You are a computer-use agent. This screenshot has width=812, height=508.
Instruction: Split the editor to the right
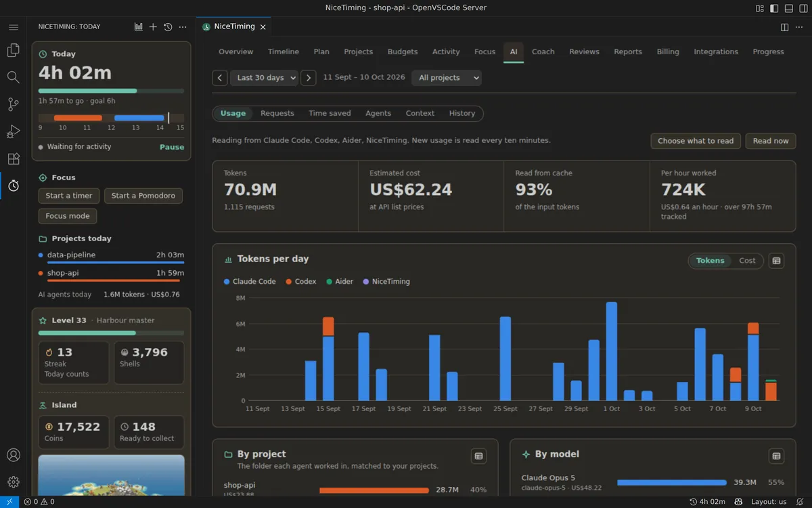[x=784, y=27]
